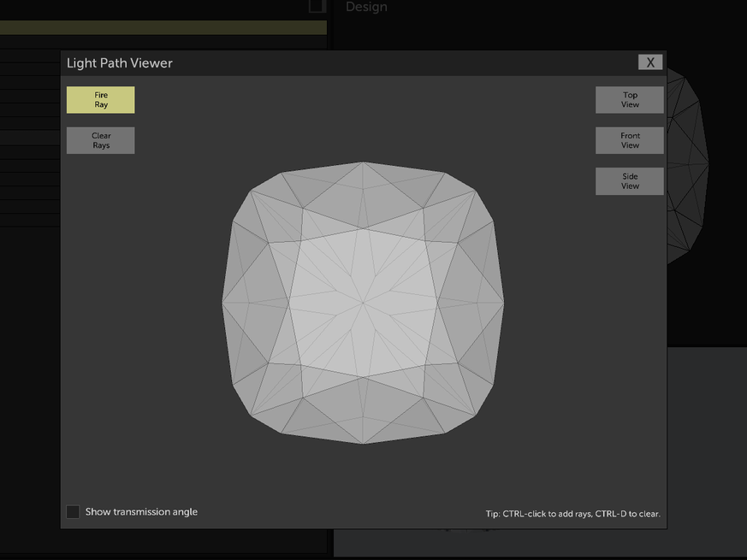This screenshot has width=747, height=560.
Task: Fire a ray using the Fire Ray button
Action: [x=100, y=99]
